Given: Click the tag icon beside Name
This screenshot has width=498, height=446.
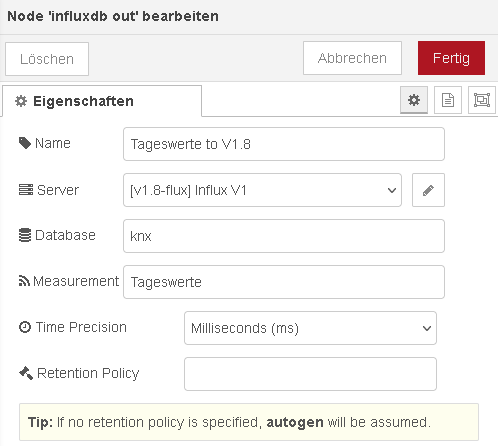Looking at the screenshot, I should pyautogui.click(x=25, y=143).
